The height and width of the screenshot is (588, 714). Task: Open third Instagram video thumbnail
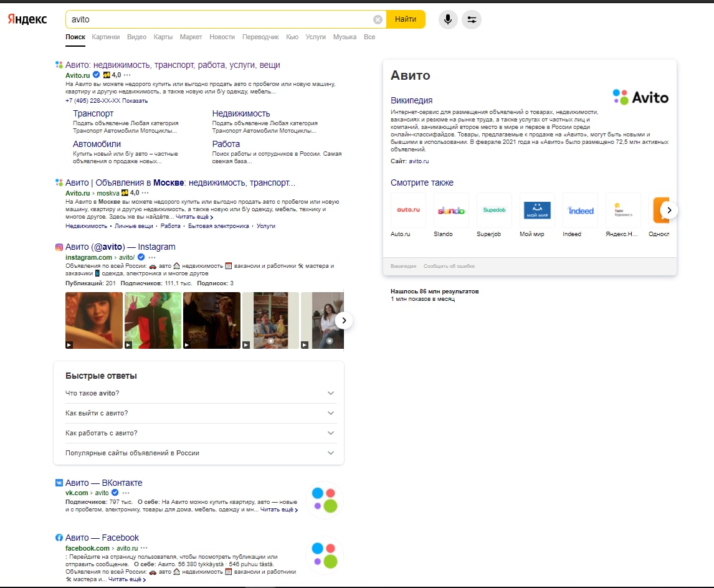(x=212, y=320)
